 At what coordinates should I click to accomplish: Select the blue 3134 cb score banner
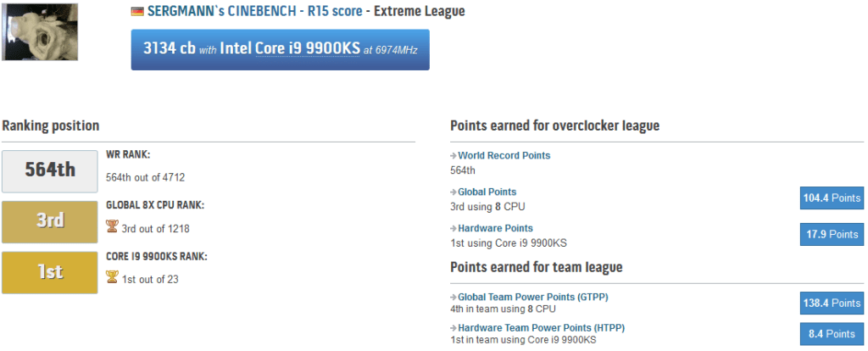[x=280, y=50]
